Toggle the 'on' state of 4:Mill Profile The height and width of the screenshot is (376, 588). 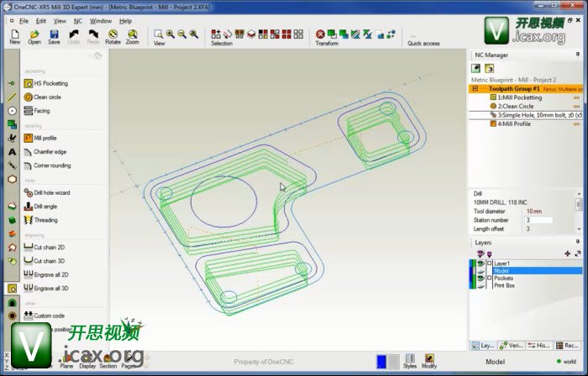point(576,124)
